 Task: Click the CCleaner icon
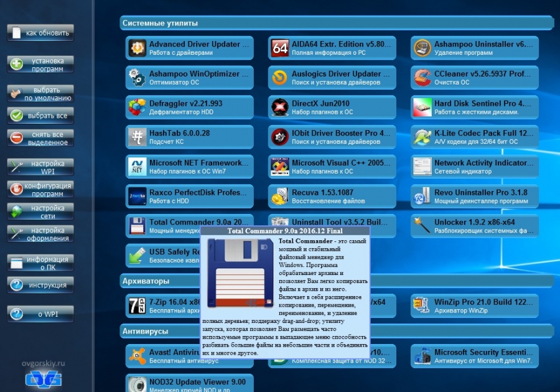(422, 78)
